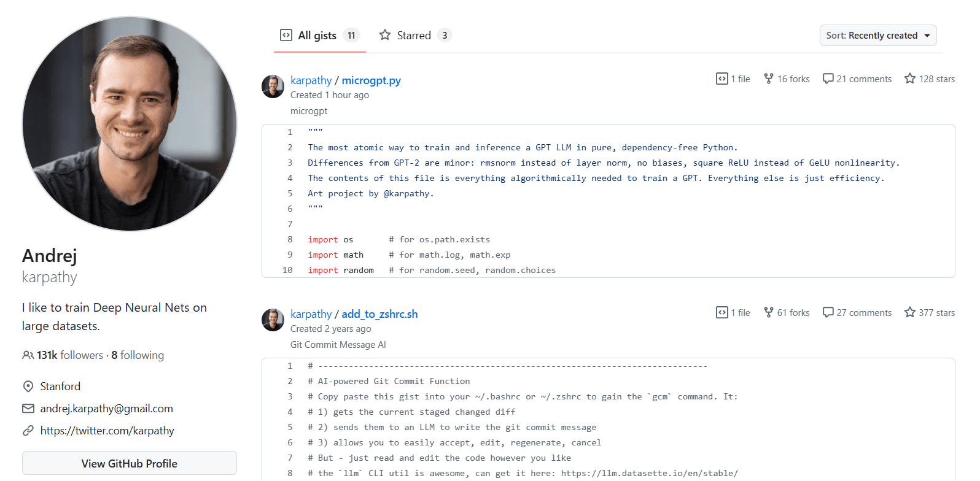Viewport: 980px width, 481px height.
Task: Click the comment icon showing 27 comments
Action: coord(829,312)
